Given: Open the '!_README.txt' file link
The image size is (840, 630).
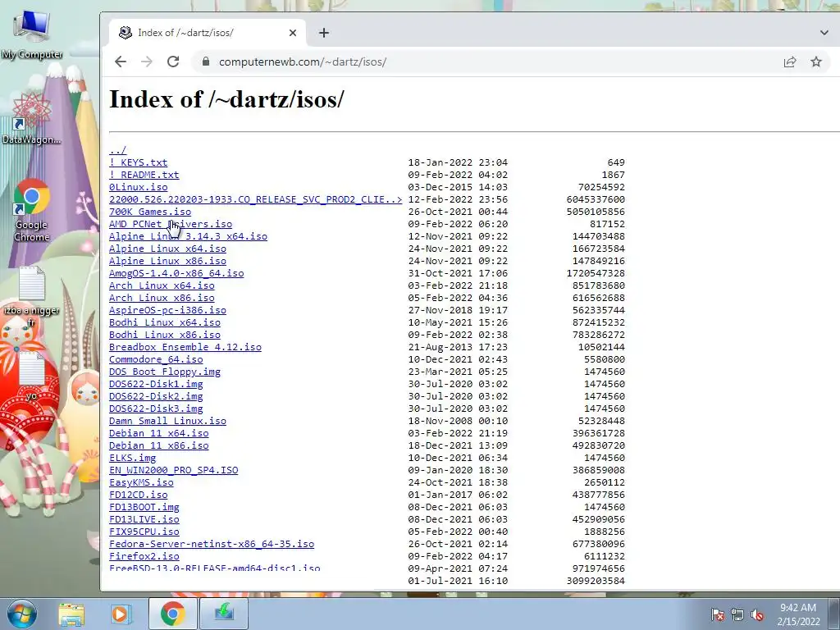Looking at the screenshot, I should pyautogui.click(x=144, y=175).
